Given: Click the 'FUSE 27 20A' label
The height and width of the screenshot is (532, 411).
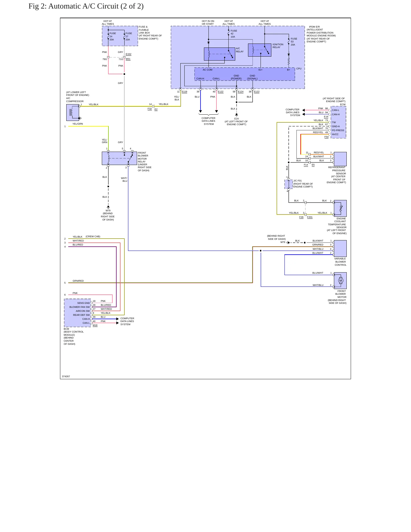Looking at the screenshot, I should pyautogui.click(x=129, y=36).
